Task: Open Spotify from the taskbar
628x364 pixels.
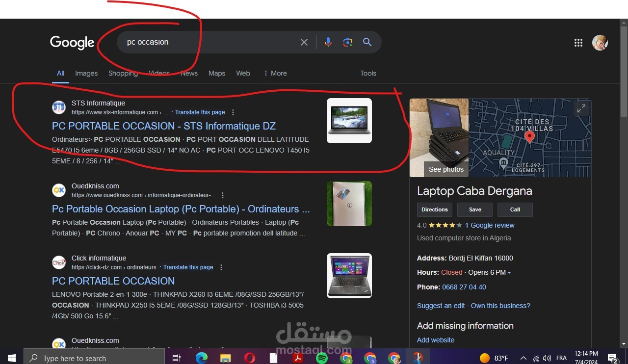Action: point(322,358)
